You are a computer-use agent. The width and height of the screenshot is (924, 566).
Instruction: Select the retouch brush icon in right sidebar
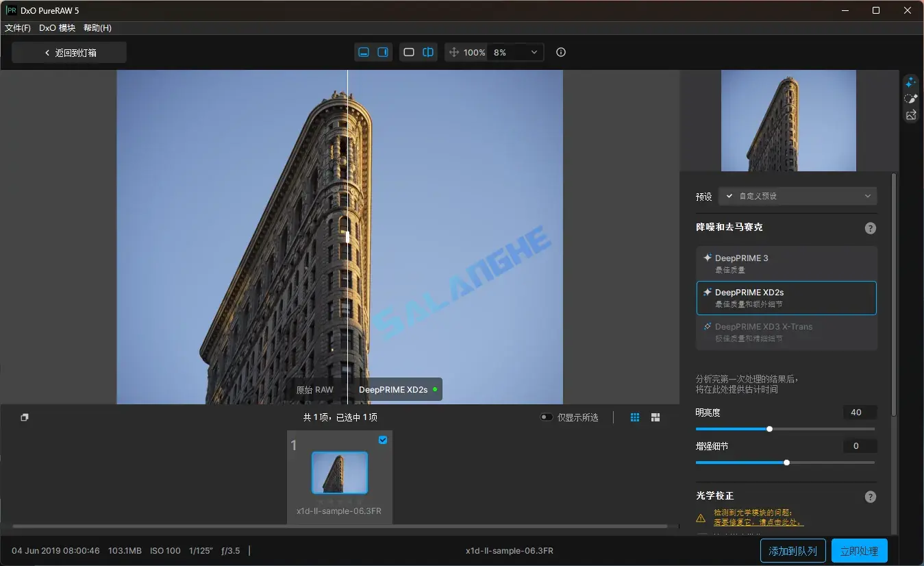click(x=910, y=98)
